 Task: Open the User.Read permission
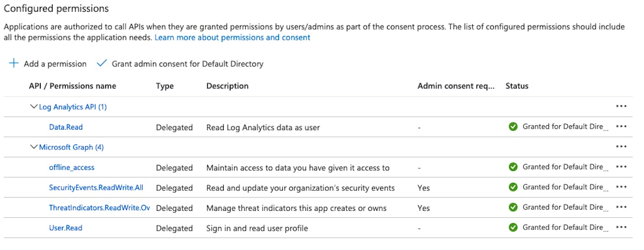point(65,228)
